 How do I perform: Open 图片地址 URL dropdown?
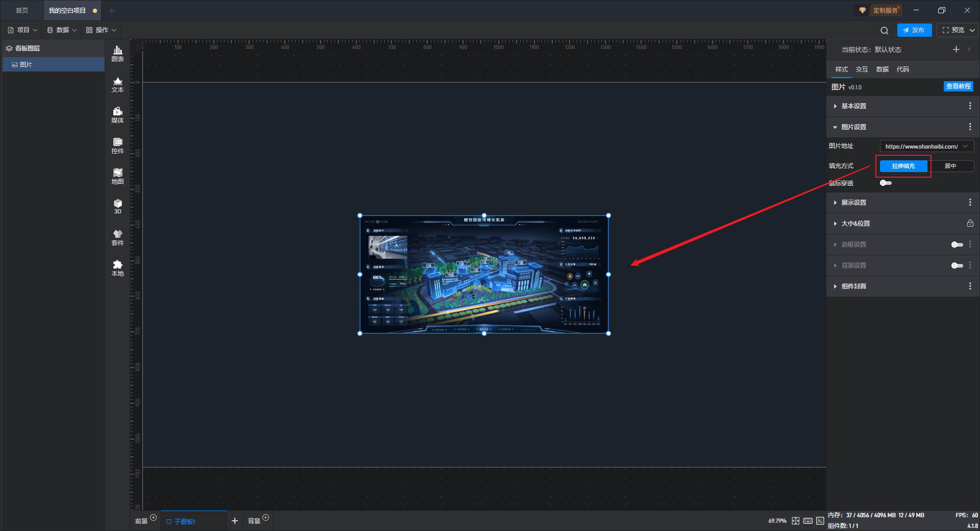pyautogui.click(x=927, y=146)
